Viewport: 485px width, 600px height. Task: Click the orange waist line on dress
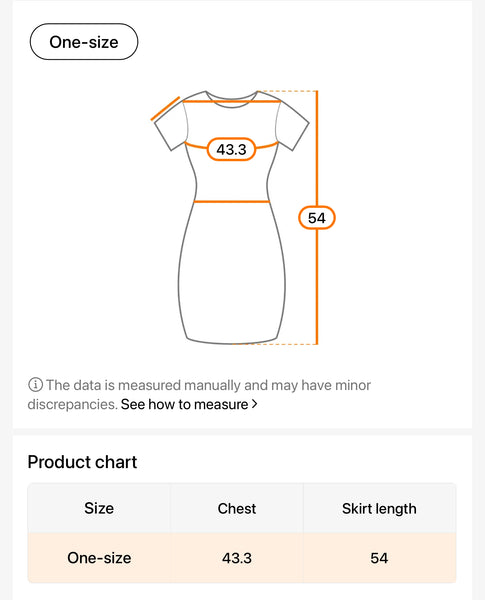[232, 201]
